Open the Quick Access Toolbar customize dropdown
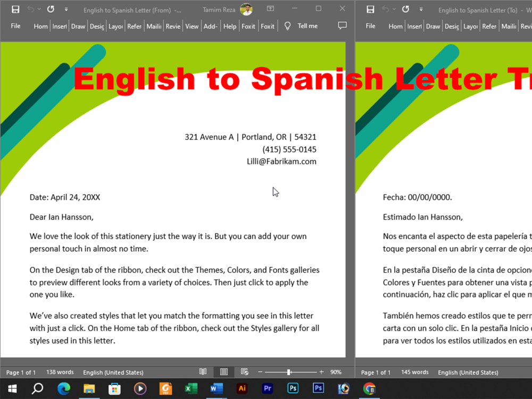The width and height of the screenshot is (532, 399). tap(65, 9)
